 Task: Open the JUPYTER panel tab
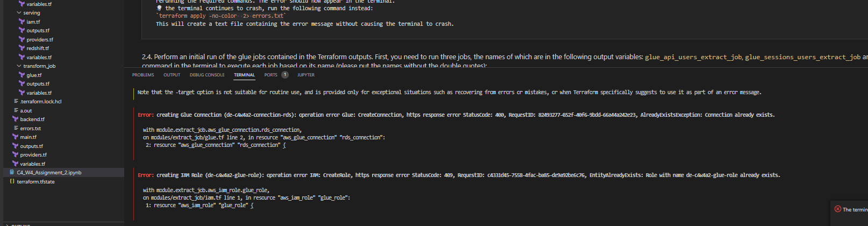(306, 75)
